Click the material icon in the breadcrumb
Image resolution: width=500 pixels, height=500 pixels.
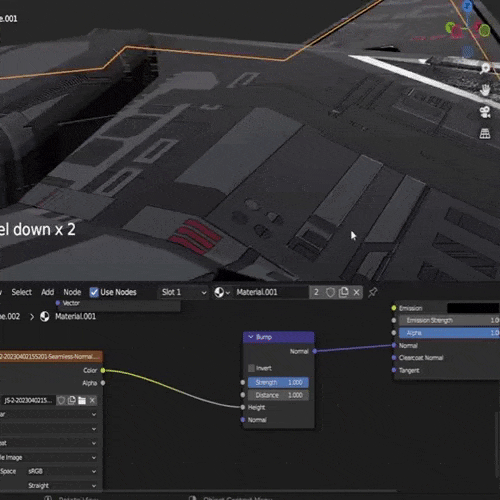(45, 316)
